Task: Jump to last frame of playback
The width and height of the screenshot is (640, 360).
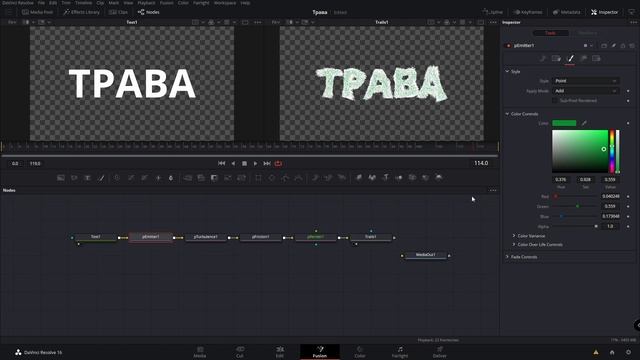Action: point(267,163)
